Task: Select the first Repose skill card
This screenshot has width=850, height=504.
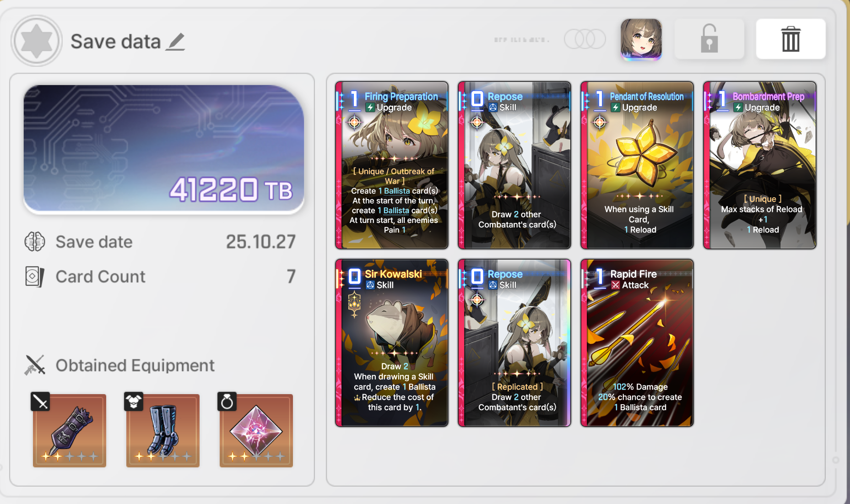Action: [514, 165]
